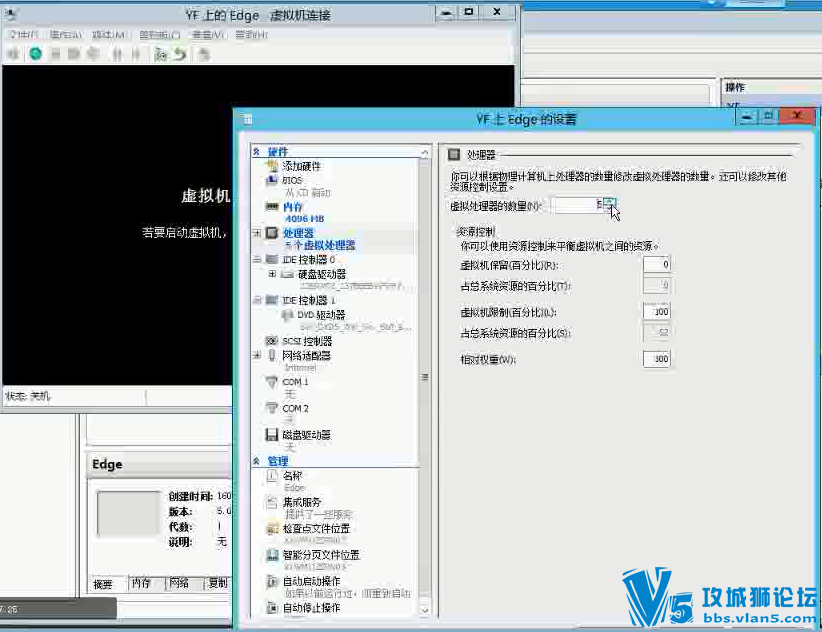Open the 媒体(M) menu

click(x=109, y=35)
